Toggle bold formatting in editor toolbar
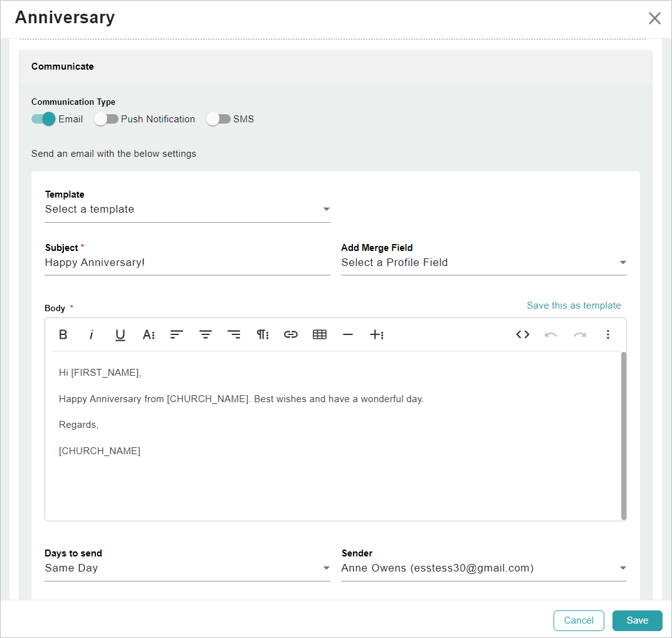The width and height of the screenshot is (672, 638). click(x=63, y=334)
